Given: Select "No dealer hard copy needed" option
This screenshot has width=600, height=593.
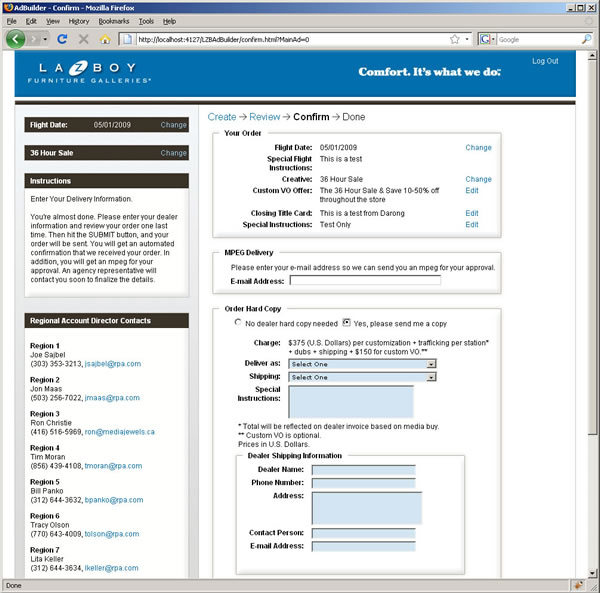Looking at the screenshot, I should tap(238, 323).
